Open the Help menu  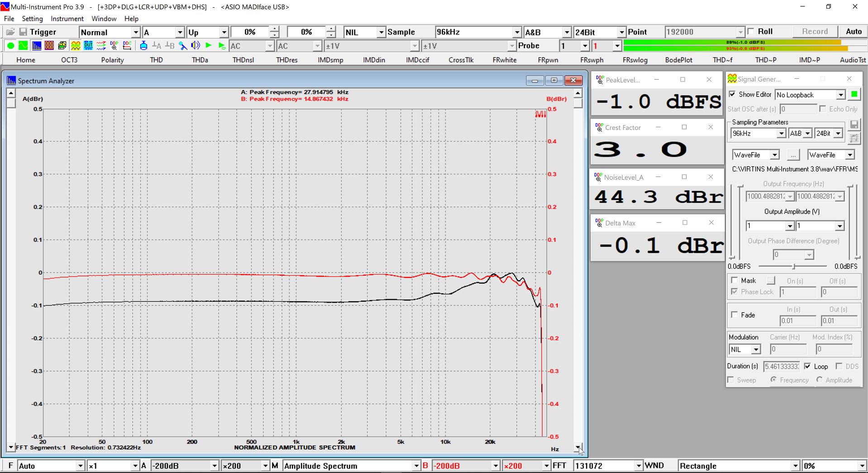click(131, 19)
